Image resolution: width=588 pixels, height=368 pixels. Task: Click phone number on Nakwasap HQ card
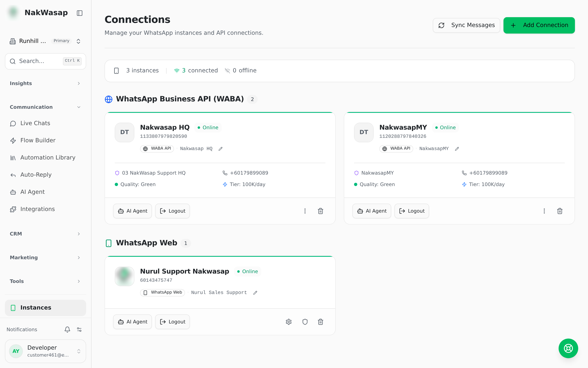coord(249,173)
